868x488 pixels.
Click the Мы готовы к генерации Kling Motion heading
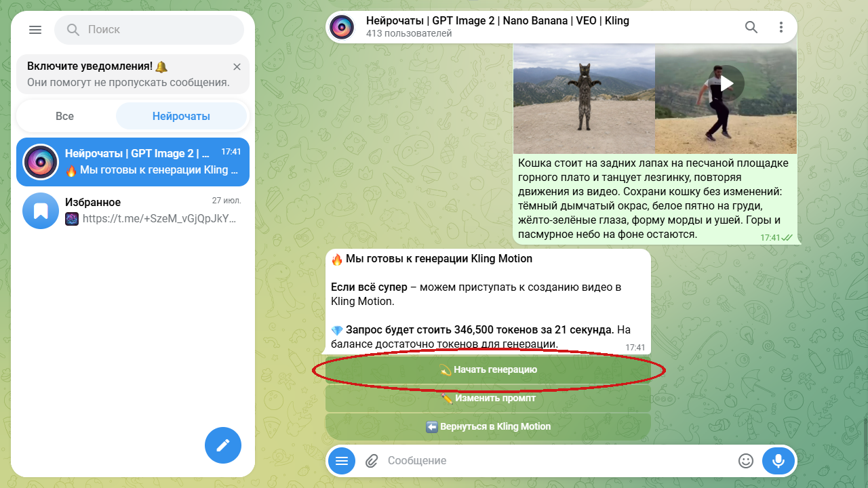point(439,259)
